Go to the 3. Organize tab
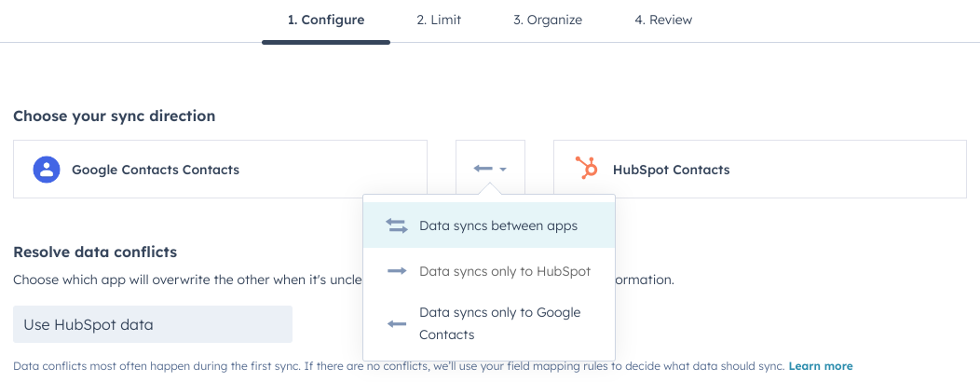Image resolution: width=980 pixels, height=382 pixels. (x=548, y=20)
